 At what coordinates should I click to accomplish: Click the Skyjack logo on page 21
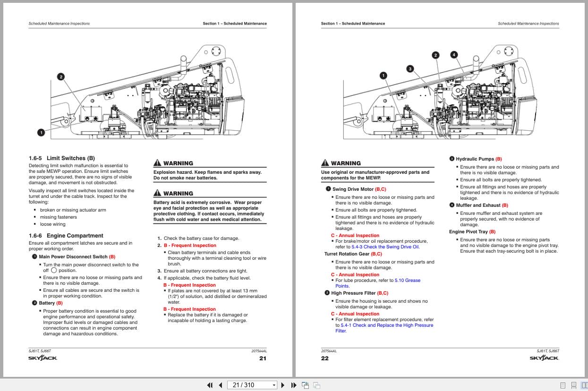pos(43,358)
